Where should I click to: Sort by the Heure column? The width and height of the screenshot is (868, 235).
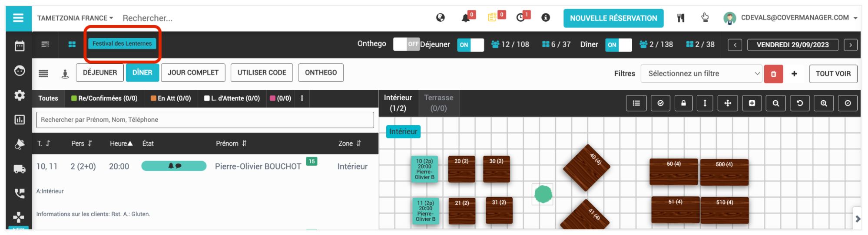(x=121, y=144)
